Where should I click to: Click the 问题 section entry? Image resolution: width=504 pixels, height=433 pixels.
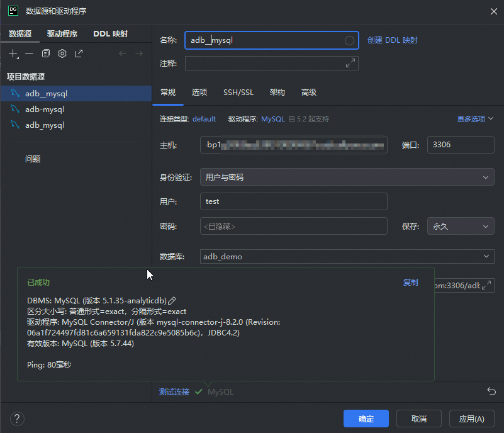pos(33,159)
